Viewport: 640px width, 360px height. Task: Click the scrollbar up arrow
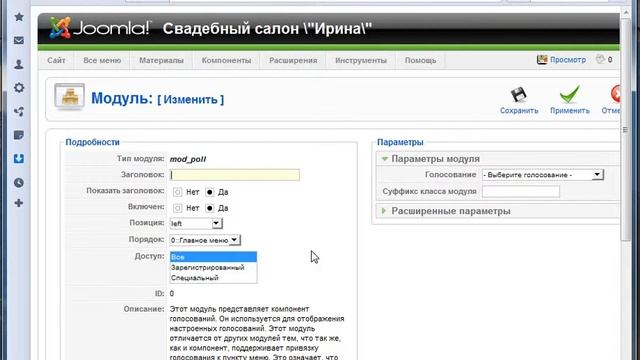pyautogui.click(x=626, y=13)
